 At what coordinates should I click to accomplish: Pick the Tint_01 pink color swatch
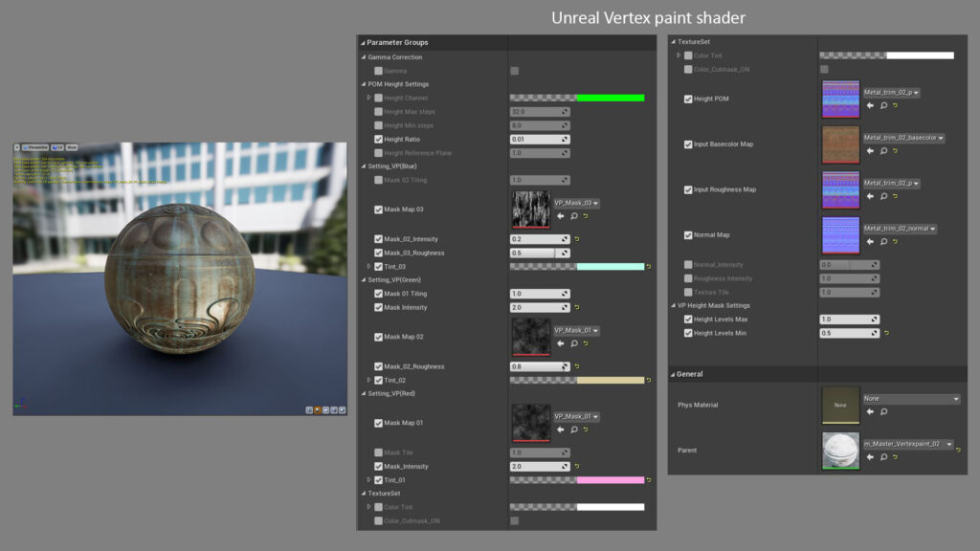point(610,480)
